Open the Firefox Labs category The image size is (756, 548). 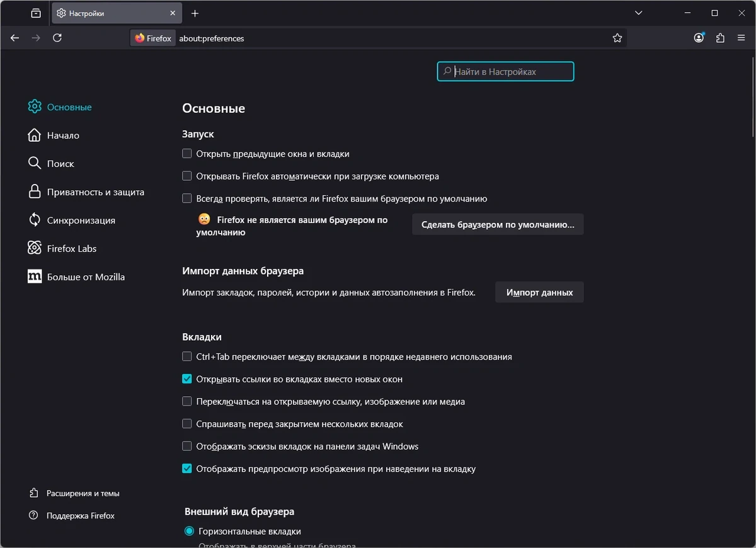(x=62, y=249)
